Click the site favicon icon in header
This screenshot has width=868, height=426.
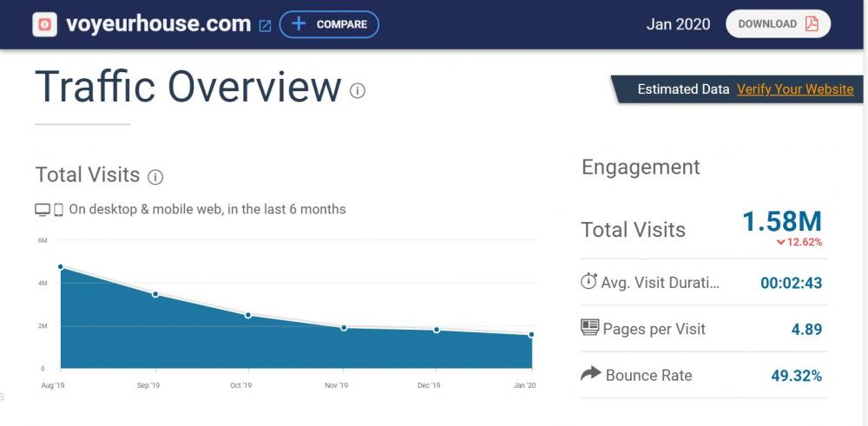(x=45, y=24)
